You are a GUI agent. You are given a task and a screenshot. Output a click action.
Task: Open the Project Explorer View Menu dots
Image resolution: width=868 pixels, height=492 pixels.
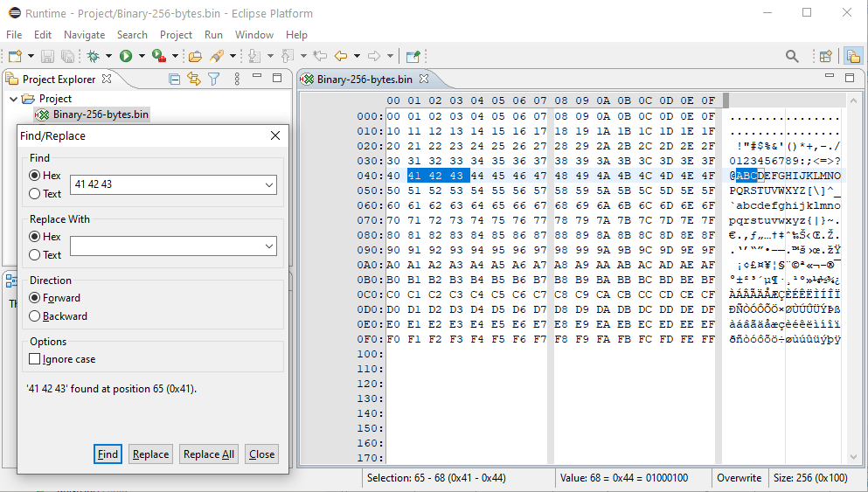pos(237,80)
